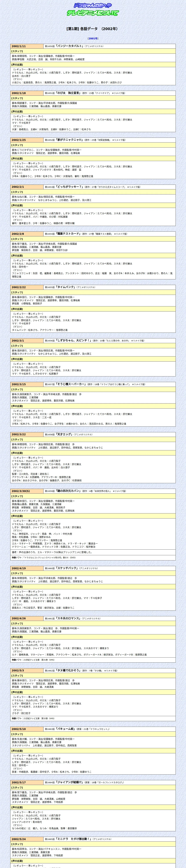Click [スタッフ] header under 2002/4/19
Image resolution: width=186 pixels, height=868 pixels.
(x=93, y=573)
